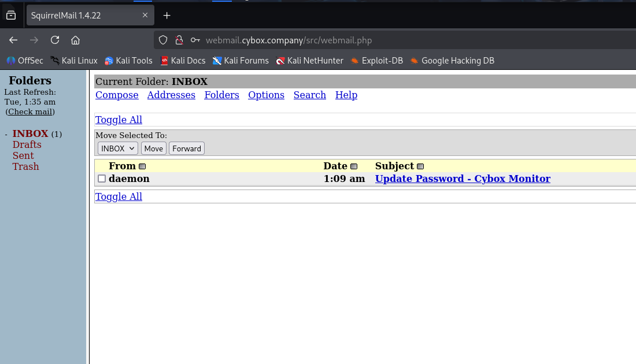Viewport: 636px width, 364px height.
Task: Open the Exploit-DB bookmark
Action: (376, 61)
